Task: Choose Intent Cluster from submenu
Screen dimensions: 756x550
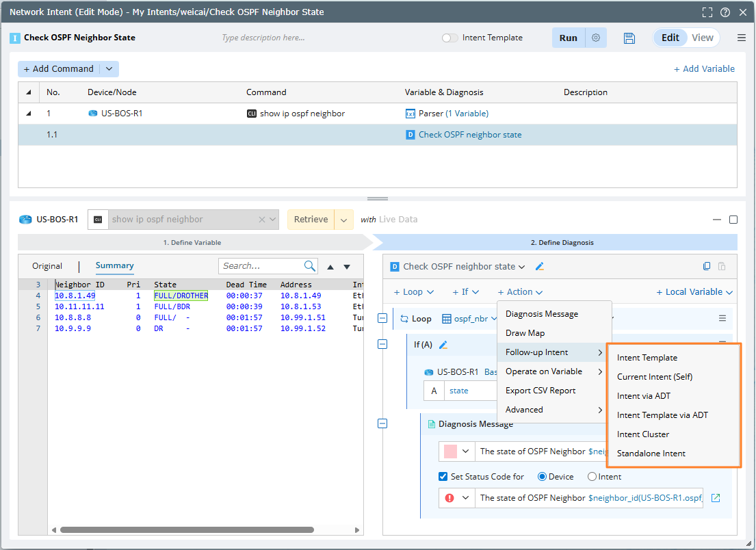Action: [643, 434]
